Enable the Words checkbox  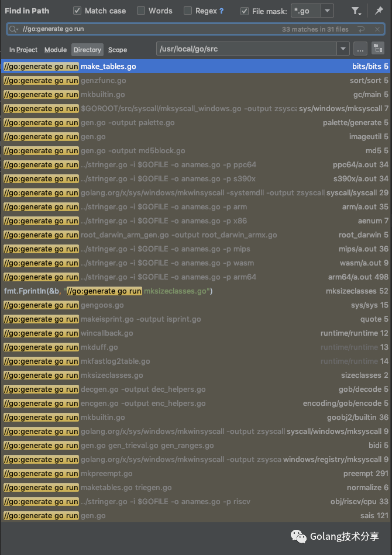point(141,11)
